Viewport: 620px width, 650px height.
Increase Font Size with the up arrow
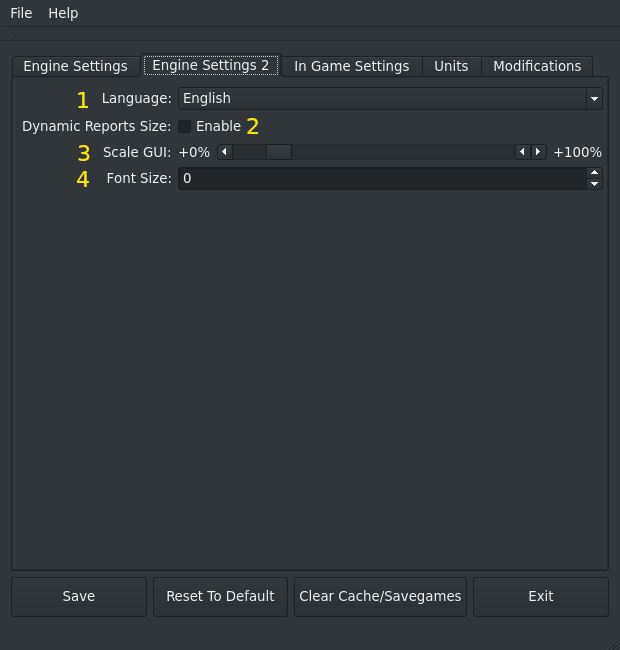pos(595,173)
